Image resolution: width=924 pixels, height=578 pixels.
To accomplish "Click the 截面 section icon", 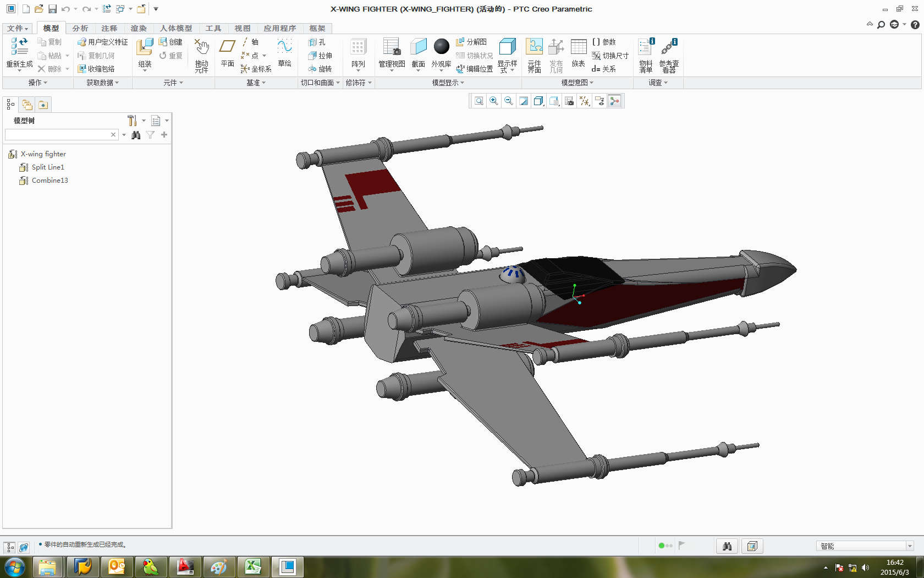I will (418, 53).
